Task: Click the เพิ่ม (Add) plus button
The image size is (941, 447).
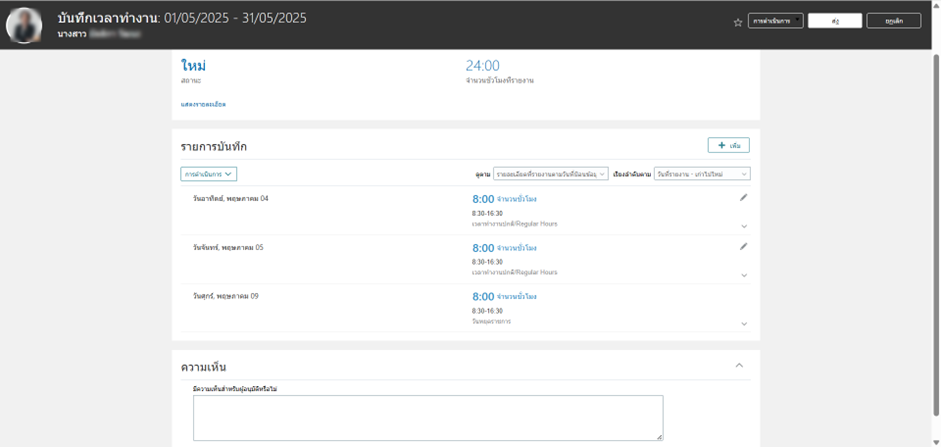Action: tap(728, 146)
